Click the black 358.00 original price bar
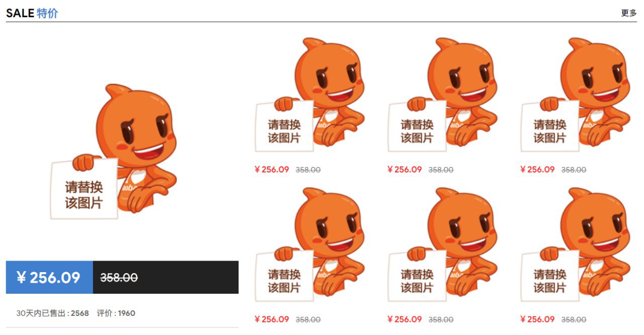The image size is (644, 335). click(166, 277)
